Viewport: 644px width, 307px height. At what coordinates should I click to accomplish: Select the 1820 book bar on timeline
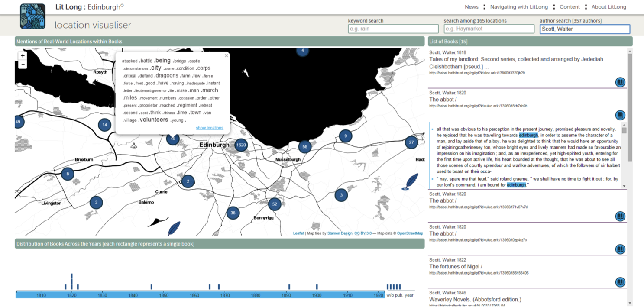click(72, 281)
